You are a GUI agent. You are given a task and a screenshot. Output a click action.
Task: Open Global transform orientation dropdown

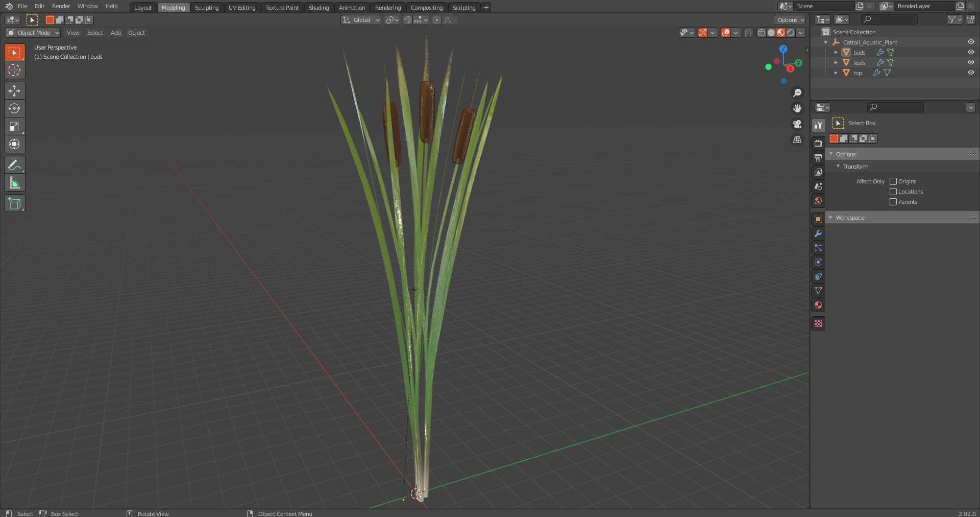(x=361, y=20)
